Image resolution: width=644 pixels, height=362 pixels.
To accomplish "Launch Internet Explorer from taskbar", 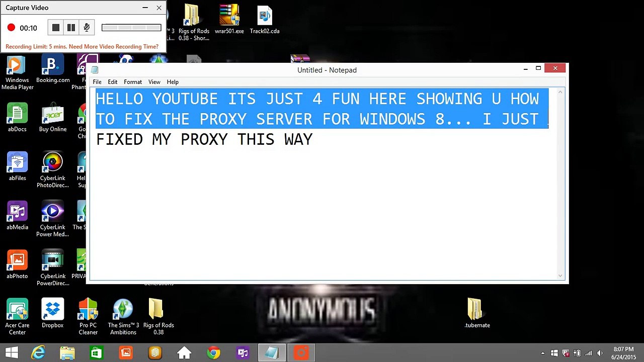I will [x=38, y=353].
